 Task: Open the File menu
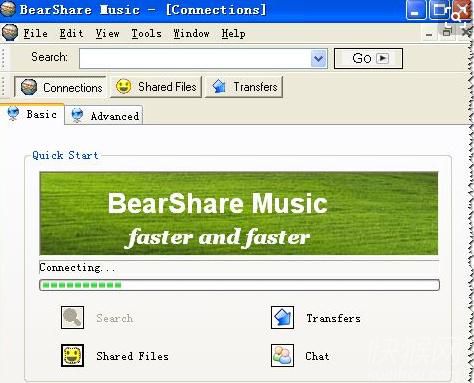pos(35,33)
